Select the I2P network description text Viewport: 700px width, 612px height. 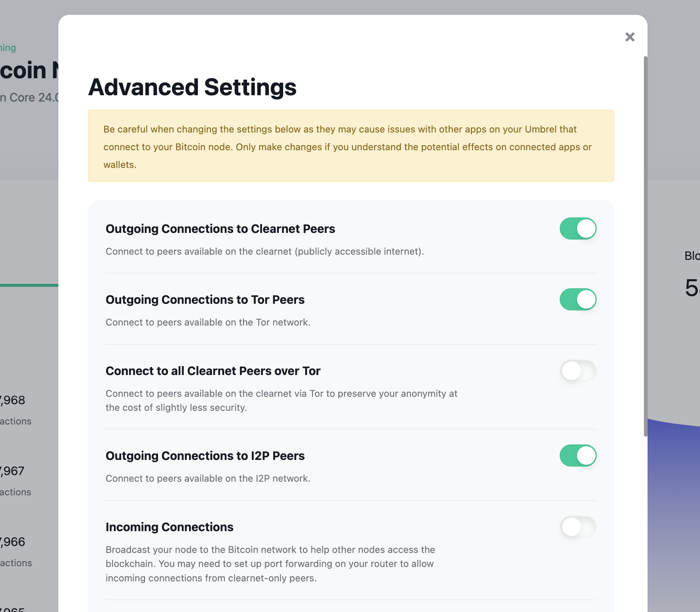[x=208, y=478]
